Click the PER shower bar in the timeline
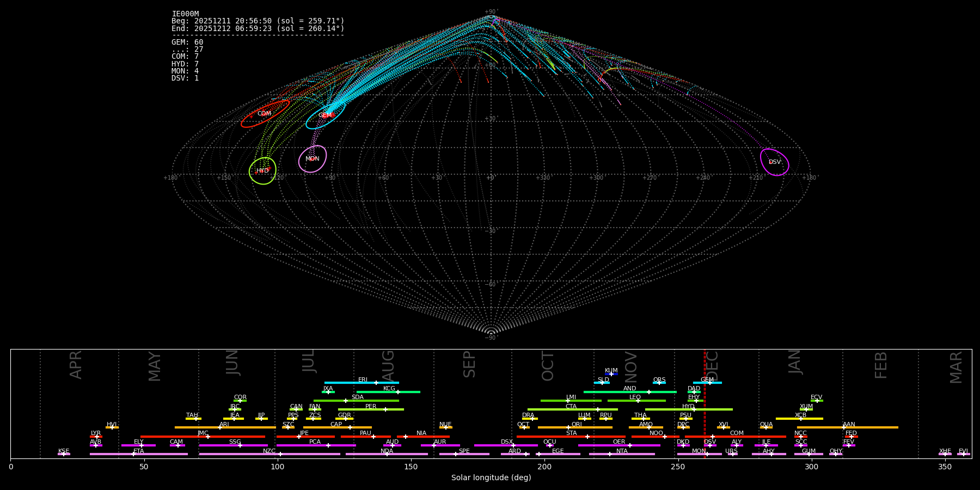This screenshot has height=490, width=980. (x=371, y=409)
